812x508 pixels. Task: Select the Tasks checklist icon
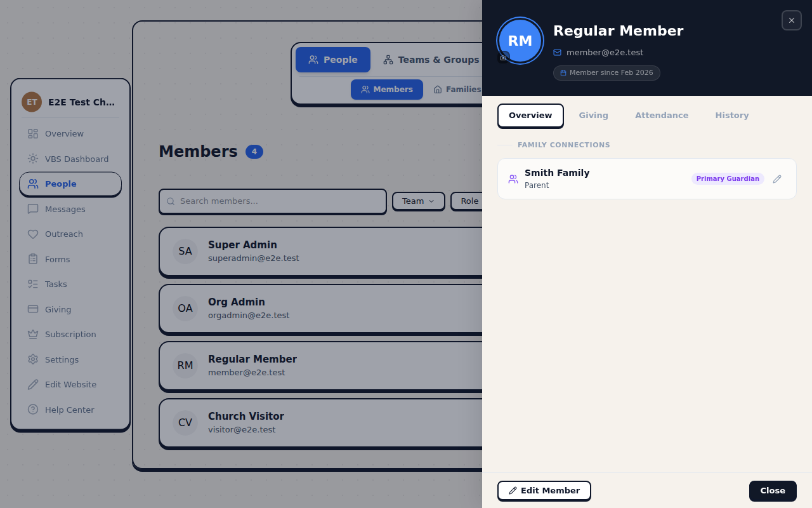[x=33, y=284]
